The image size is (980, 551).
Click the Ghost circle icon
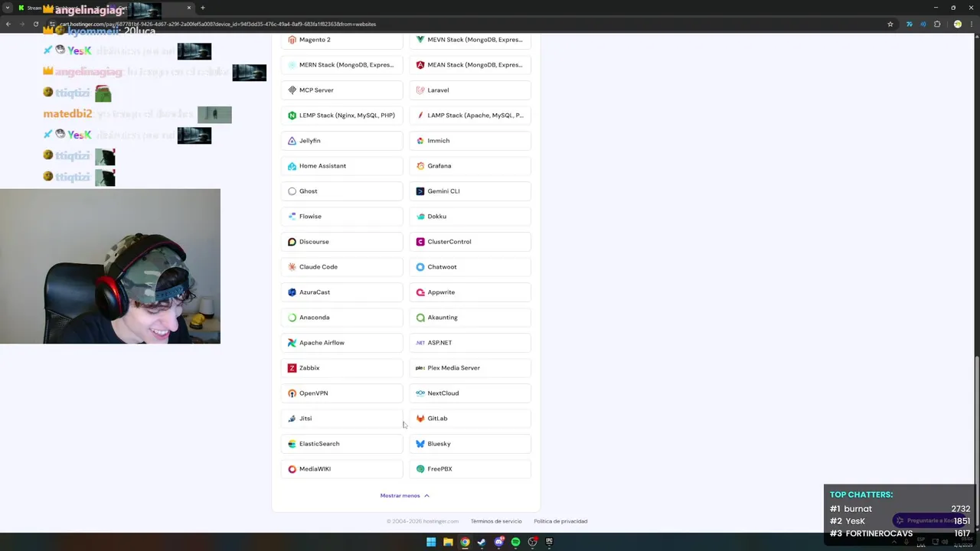pos(292,191)
